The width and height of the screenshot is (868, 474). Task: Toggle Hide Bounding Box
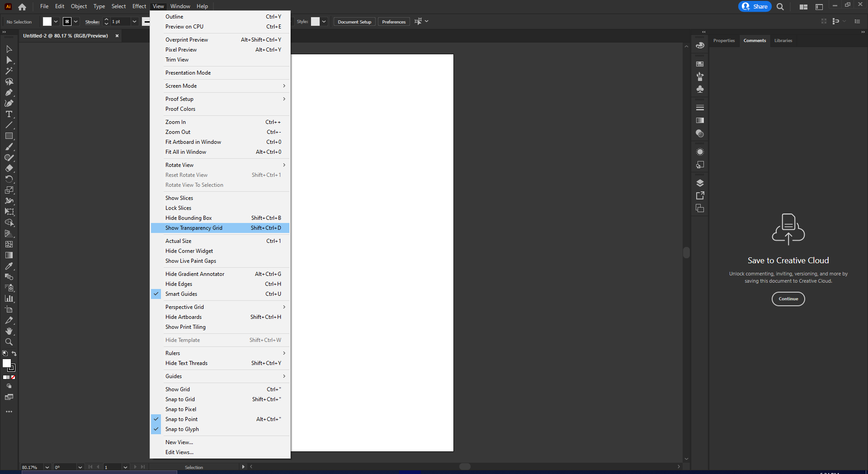[x=220, y=218]
